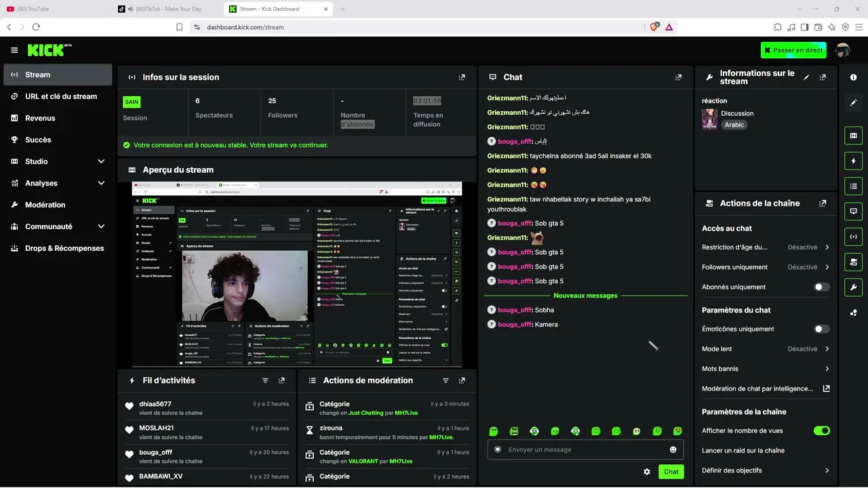Pop out the Fil d'activités panel
This screenshot has height=488, width=868.
(x=281, y=381)
